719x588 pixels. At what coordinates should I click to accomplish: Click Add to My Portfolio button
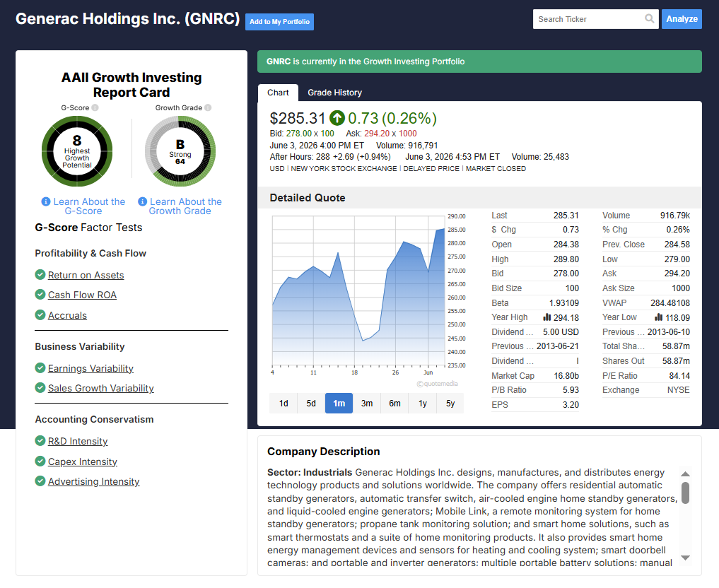[280, 21]
